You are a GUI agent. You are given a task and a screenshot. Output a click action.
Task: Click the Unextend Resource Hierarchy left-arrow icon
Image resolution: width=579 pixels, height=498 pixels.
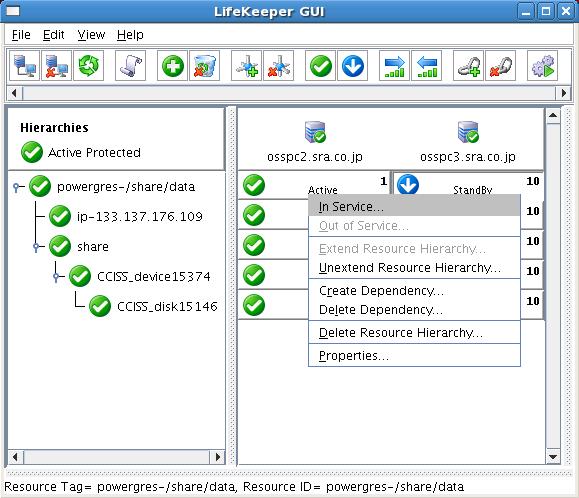(x=426, y=66)
